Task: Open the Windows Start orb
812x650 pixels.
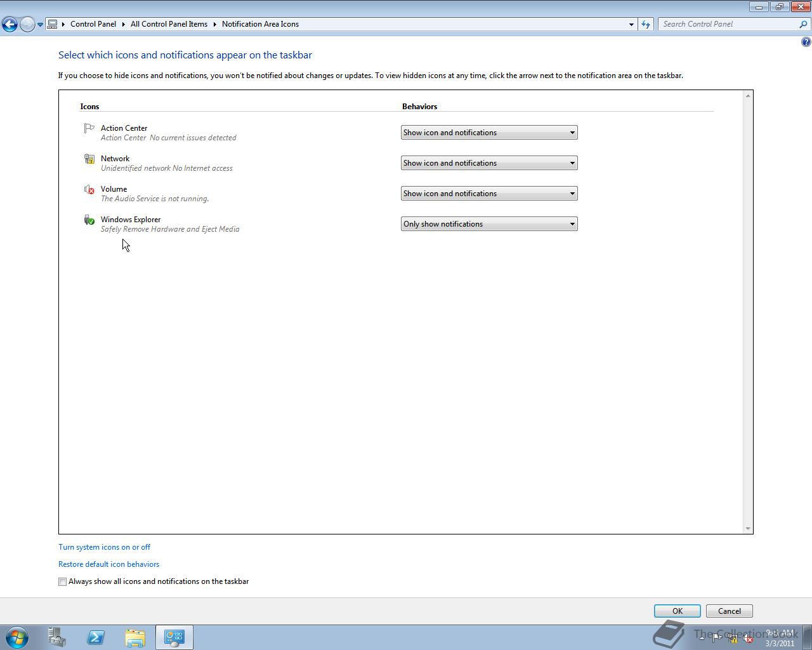Action: [x=17, y=637]
